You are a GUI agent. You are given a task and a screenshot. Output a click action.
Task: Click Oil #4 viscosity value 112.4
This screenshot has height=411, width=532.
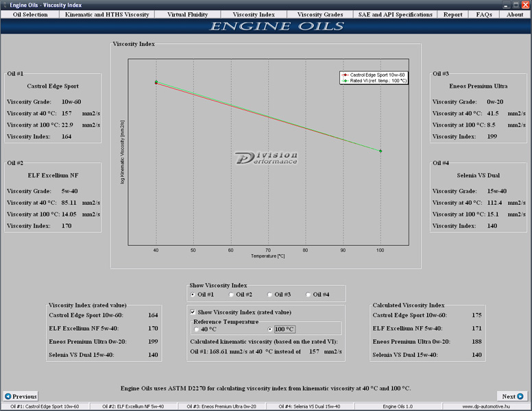pos(494,203)
